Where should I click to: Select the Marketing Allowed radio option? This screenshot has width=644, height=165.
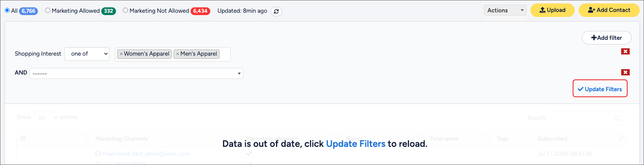[48, 10]
